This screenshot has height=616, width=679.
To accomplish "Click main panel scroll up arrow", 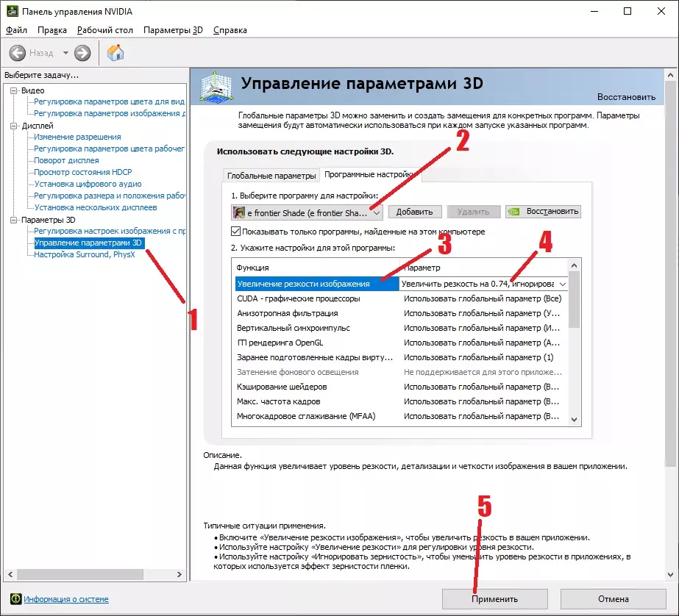I will tap(670, 75).
